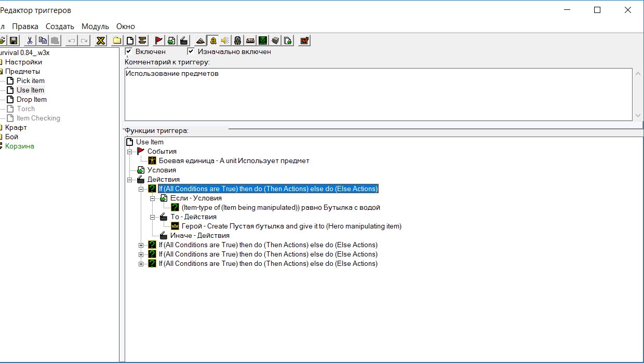
Task: Open the AI Editor green face icon
Action: (263, 41)
